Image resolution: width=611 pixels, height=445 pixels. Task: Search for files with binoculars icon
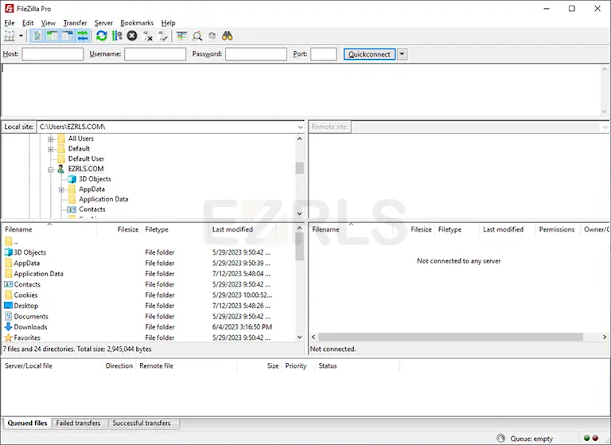coord(227,36)
